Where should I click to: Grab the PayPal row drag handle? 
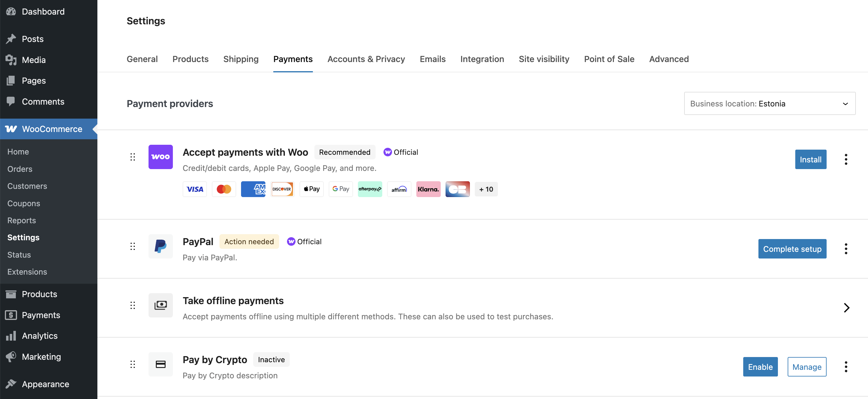point(132,246)
